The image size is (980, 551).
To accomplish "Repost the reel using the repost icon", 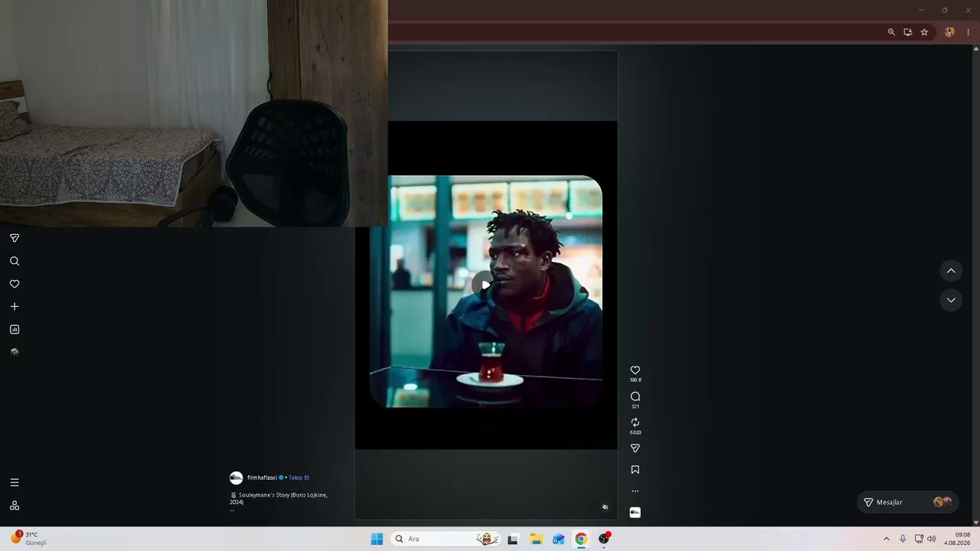I will 635,422.
